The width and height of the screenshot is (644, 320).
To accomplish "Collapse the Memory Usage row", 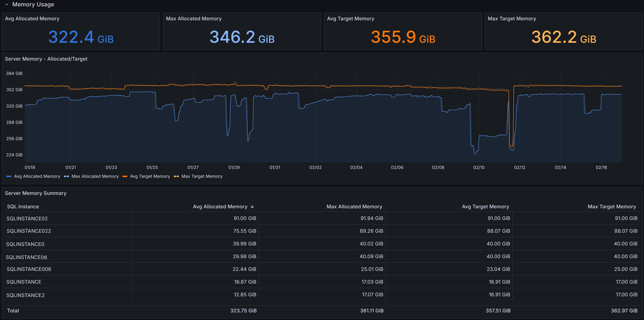I will [x=7, y=4].
